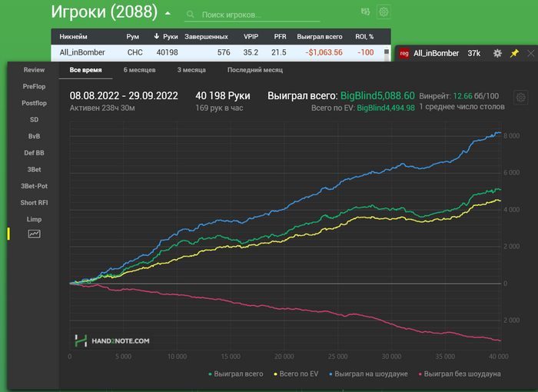Click the 12.66 winrate value
The image size is (538, 392).
click(463, 96)
